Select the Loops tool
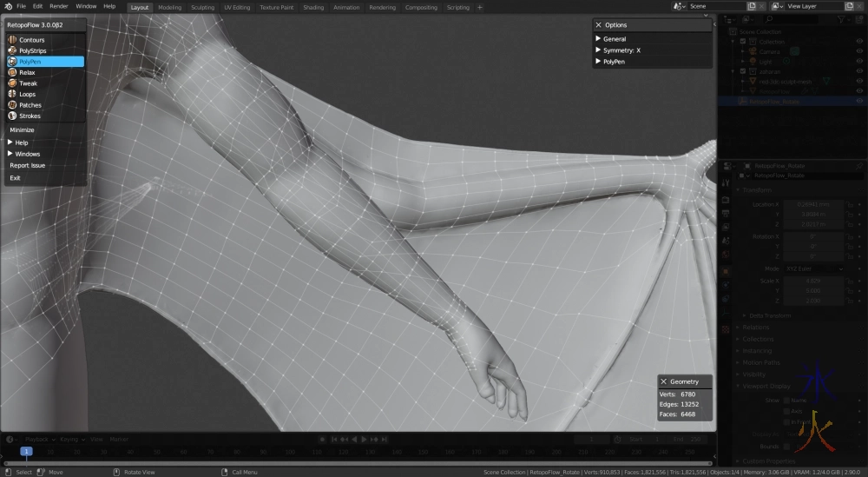 (28, 94)
